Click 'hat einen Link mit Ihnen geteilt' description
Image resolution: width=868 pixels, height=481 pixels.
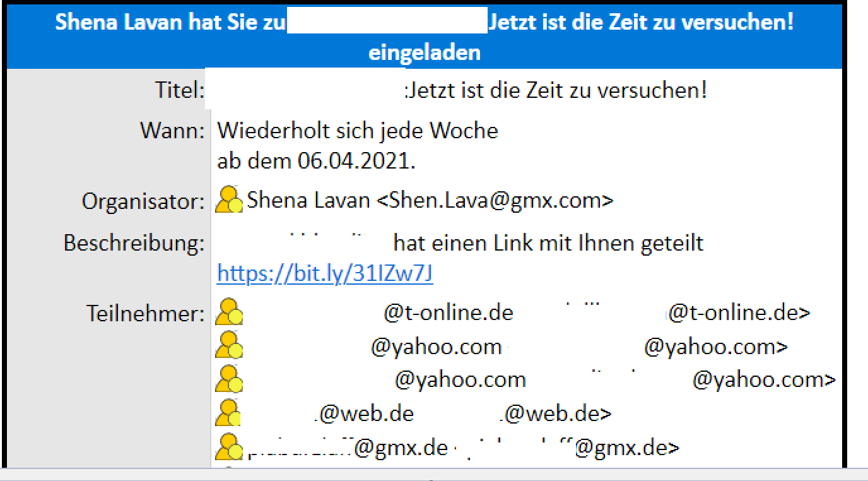click(x=548, y=243)
